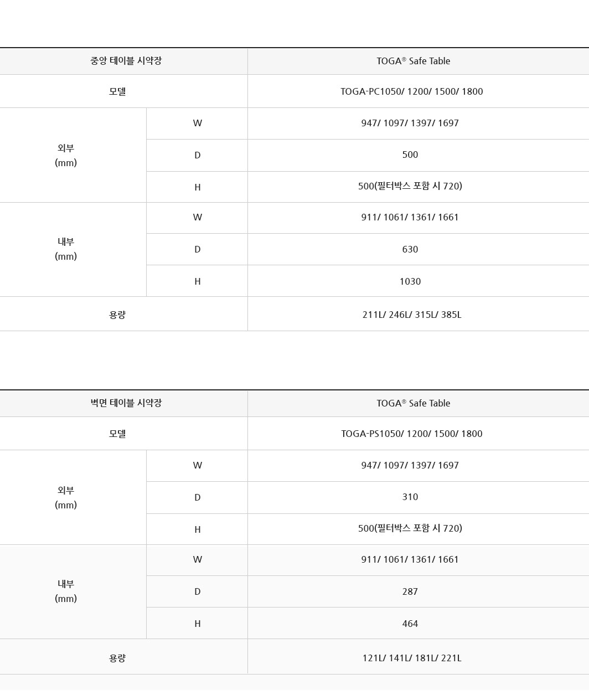Click 외부 (mm) label in 중앙 table
The height and width of the screenshot is (700, 589).
[x=66, y=155]
